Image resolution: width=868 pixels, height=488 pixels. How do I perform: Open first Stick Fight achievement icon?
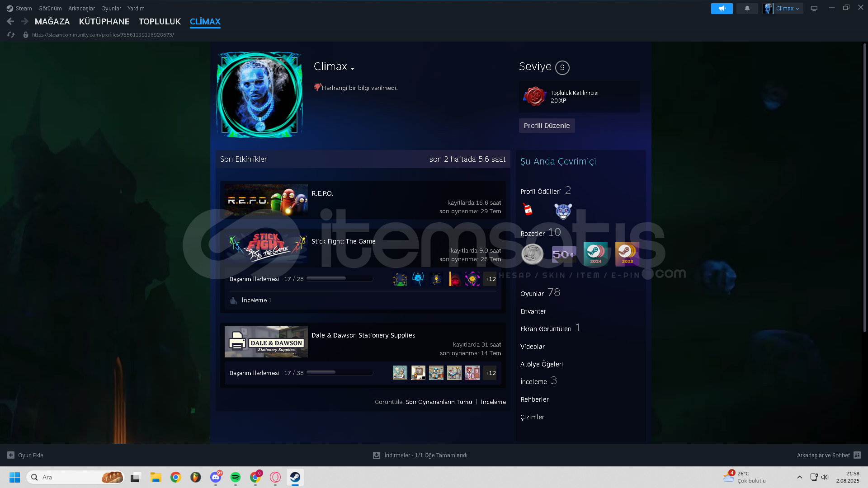400,279
